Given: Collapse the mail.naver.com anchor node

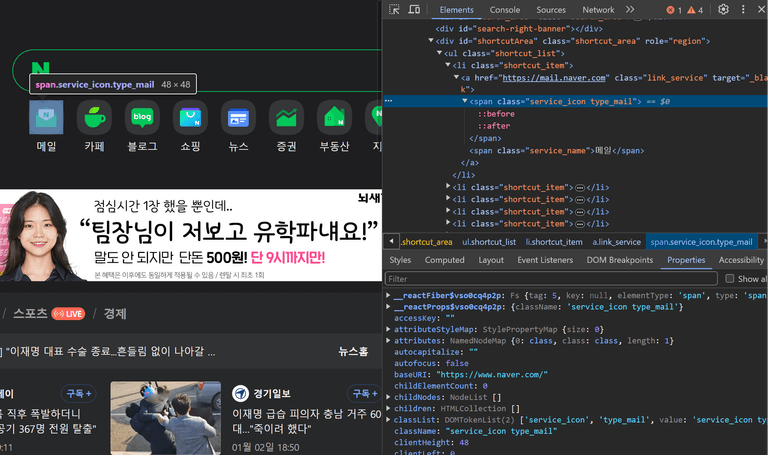Looking at the screenshot, I should click(x=456, y=77).
